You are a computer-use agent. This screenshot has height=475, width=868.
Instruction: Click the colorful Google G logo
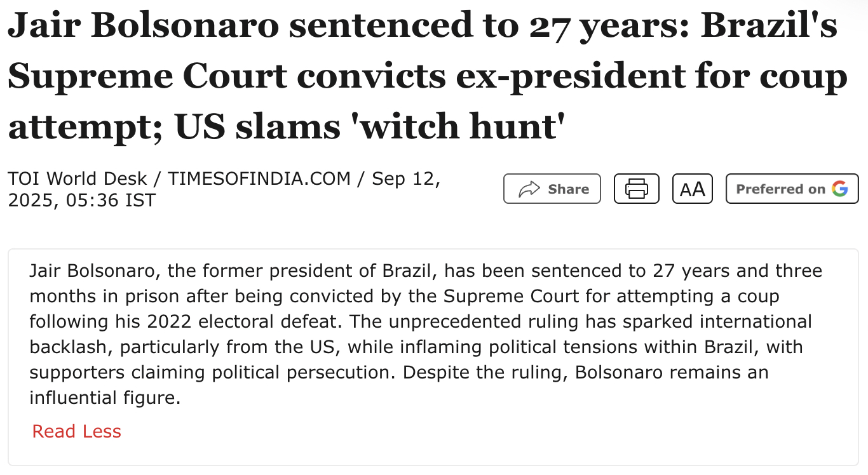tap(840, 189)
